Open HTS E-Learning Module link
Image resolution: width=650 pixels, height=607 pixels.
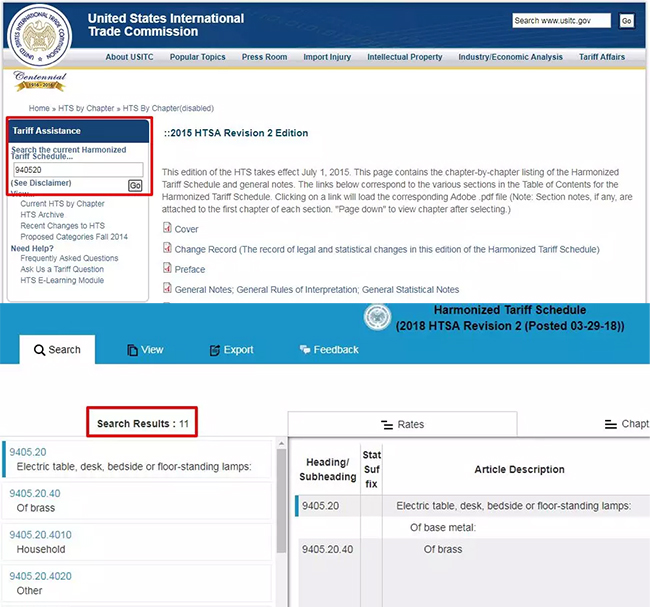point(62,280)
